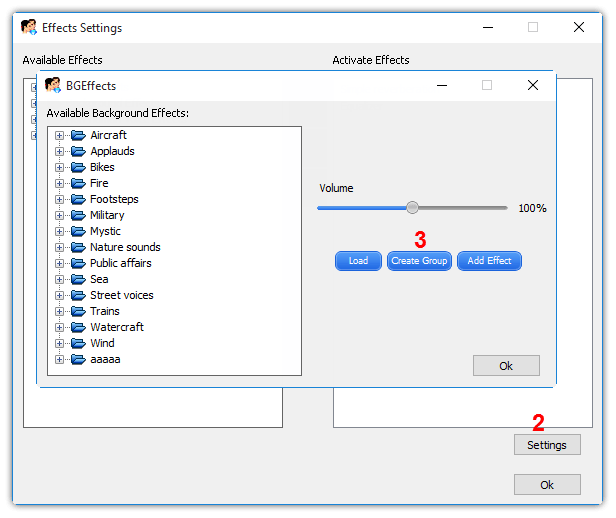Click the Effects Settings window app icon
Image resolution: width=616 pixels, height=518 pixels.
click(29, 27)
